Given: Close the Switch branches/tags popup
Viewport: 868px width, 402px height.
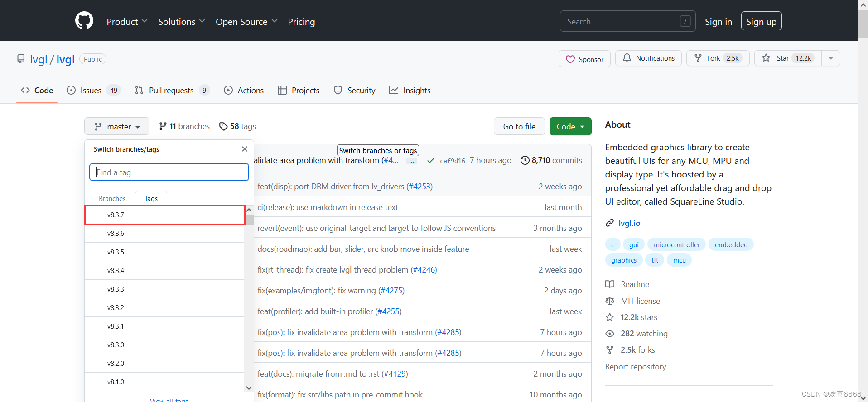Looking at the screenshot, I should [245, 149].
